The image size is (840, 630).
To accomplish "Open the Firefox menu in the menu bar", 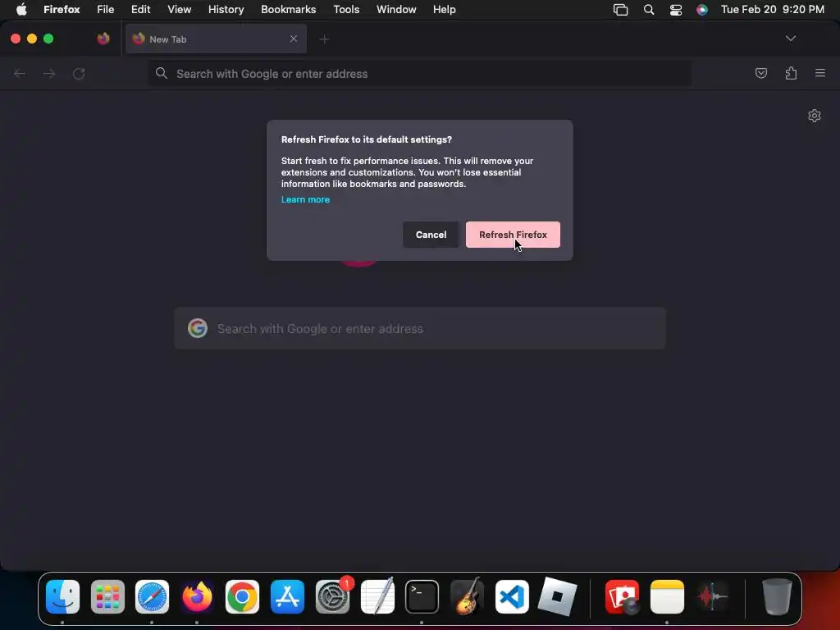I will click(x=62, y=10).
